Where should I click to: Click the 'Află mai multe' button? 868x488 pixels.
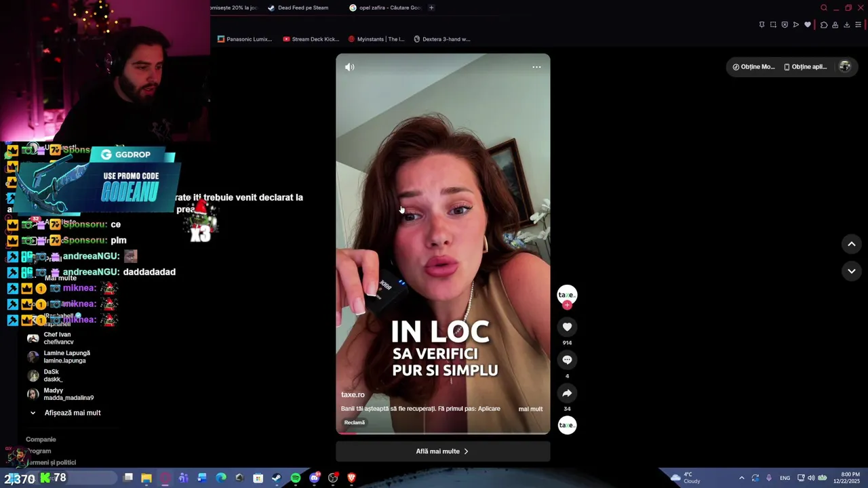443,451
